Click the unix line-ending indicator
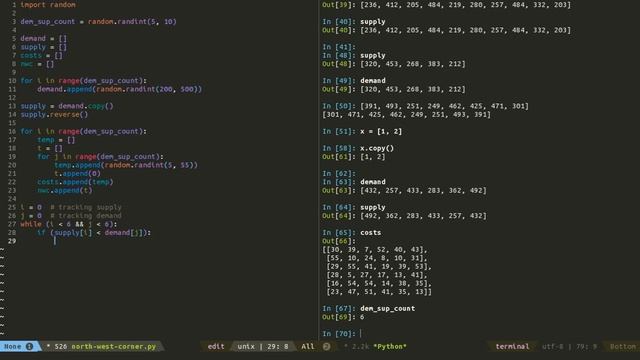 [x=246, y=347]
